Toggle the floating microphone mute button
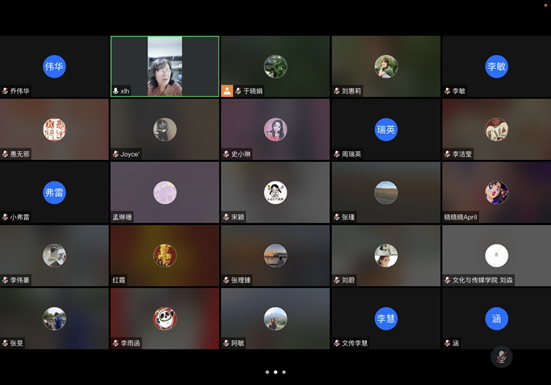This screenshot has width=551, height=385. coord(501,357)
